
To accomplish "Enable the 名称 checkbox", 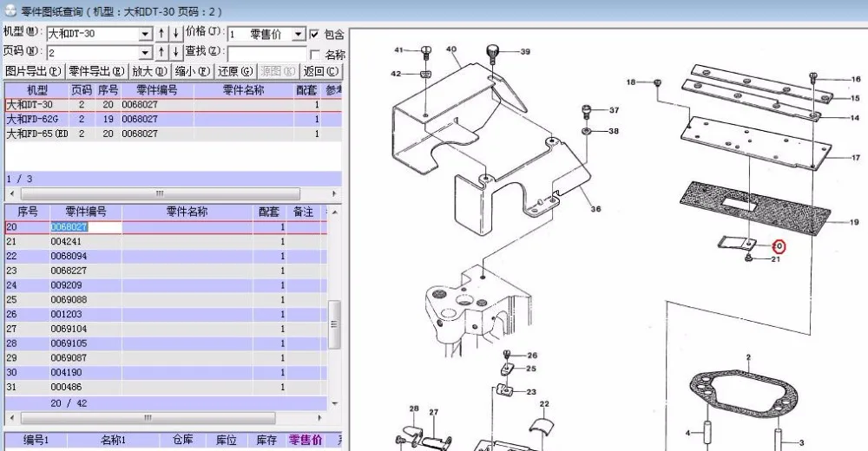I will pos(315,55).
